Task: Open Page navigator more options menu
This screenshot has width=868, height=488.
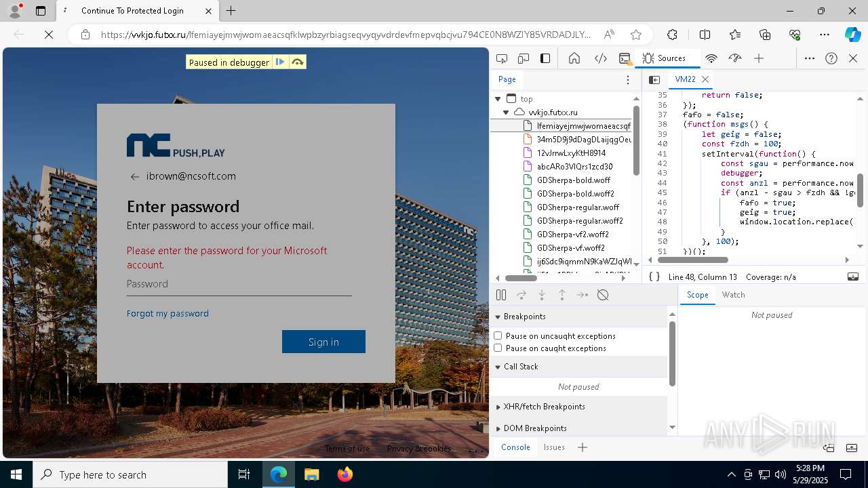Action: [628, 80]
